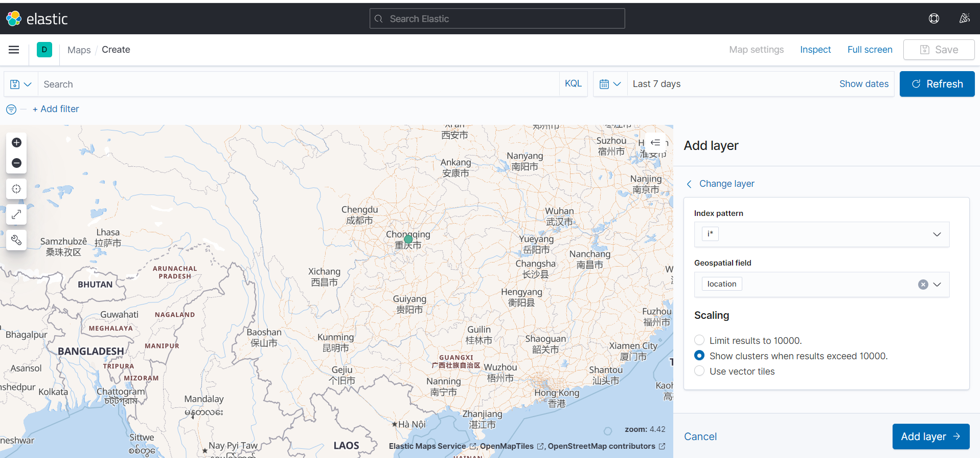Open the help menu icon
Viewport: 980px width, 458px height.
coord(933,19)
